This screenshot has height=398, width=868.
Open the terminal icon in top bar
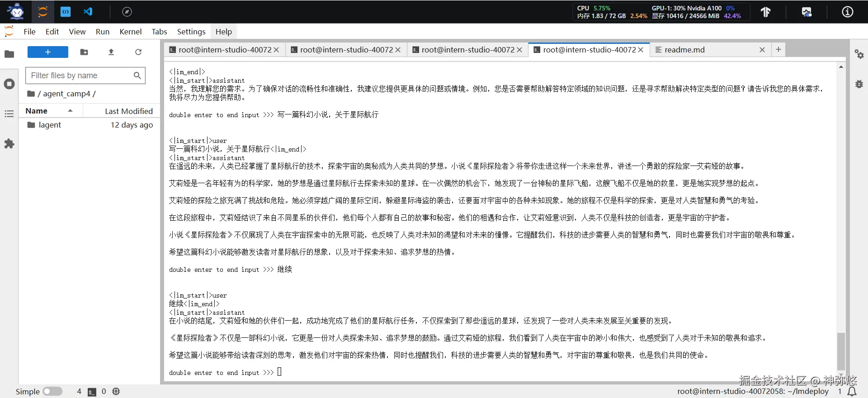[66, 12]
